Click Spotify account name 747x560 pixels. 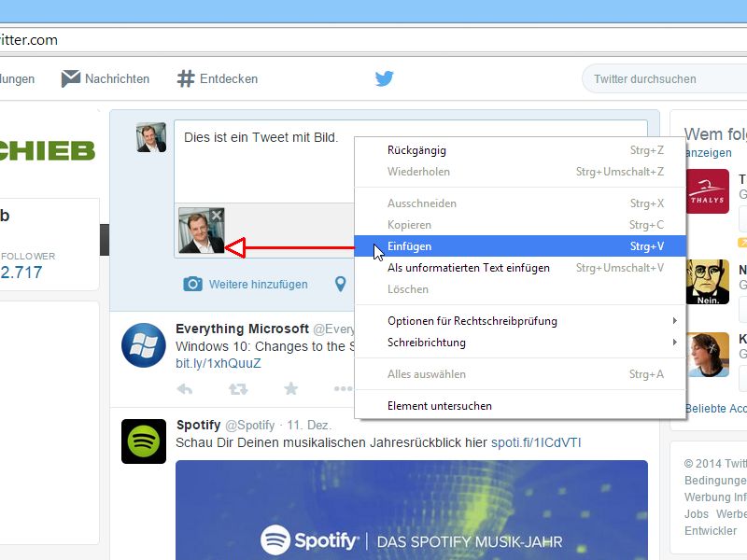198,425
